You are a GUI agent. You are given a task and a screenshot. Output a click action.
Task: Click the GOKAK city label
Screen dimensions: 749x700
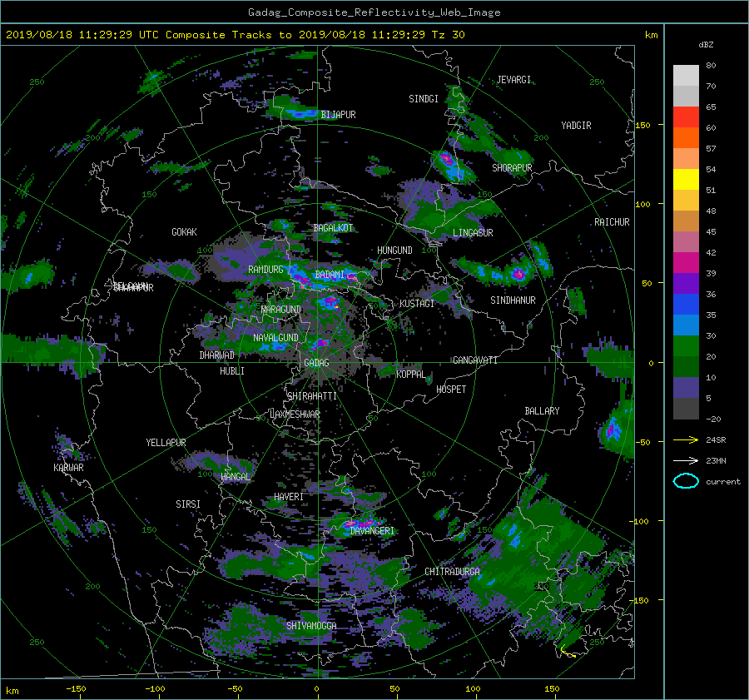pos(184,232)
